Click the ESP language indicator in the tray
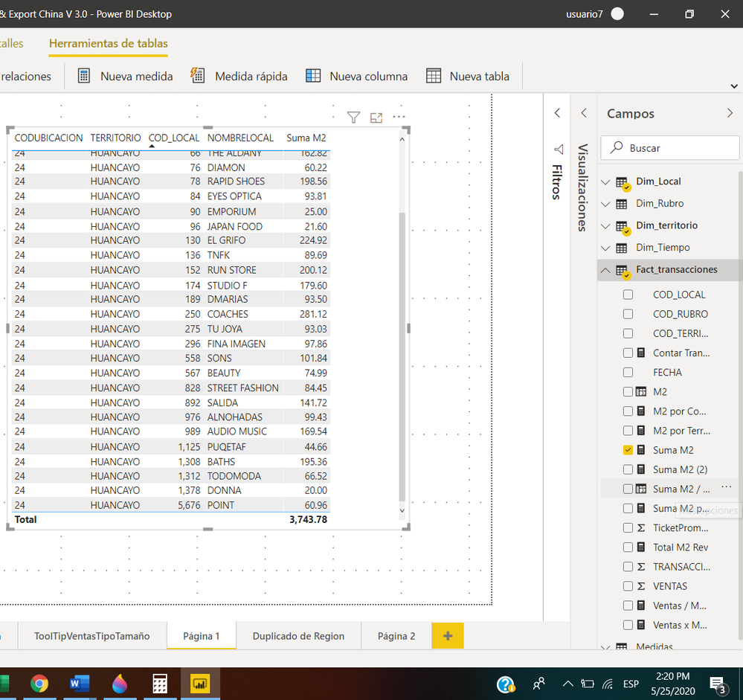This screenshot has height=700, width=743. pos(631,684)
